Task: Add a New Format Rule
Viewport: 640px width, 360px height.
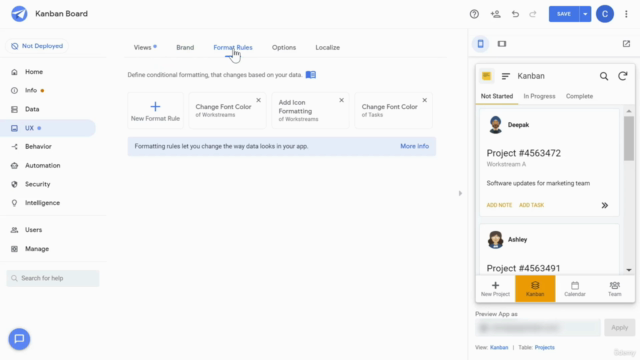Action: point(155,111)
